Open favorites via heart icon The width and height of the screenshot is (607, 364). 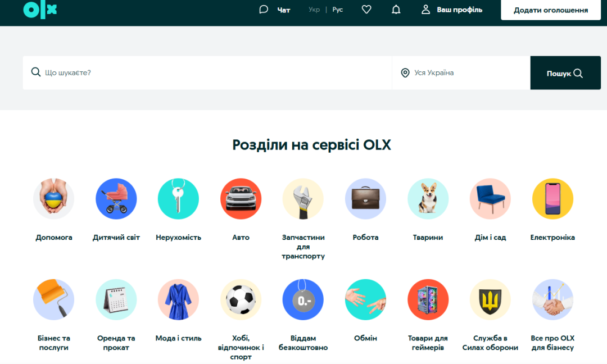click(x=366, y=10)
